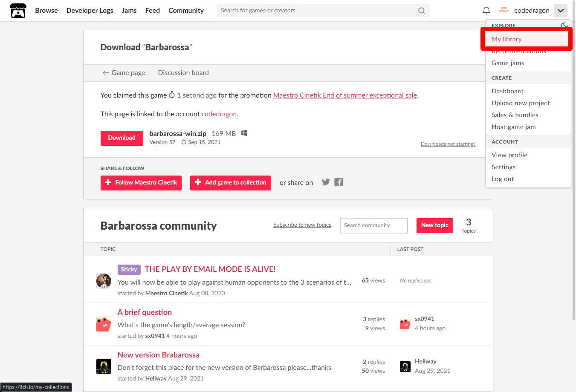Share on Twitter icon

(x=326, y=182)
